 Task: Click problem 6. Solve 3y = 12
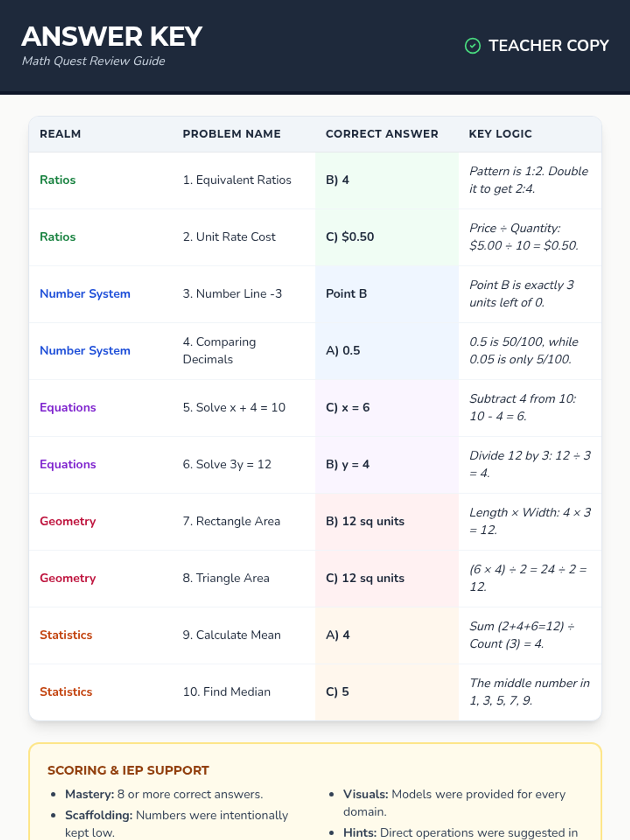(x=227, y=464)
